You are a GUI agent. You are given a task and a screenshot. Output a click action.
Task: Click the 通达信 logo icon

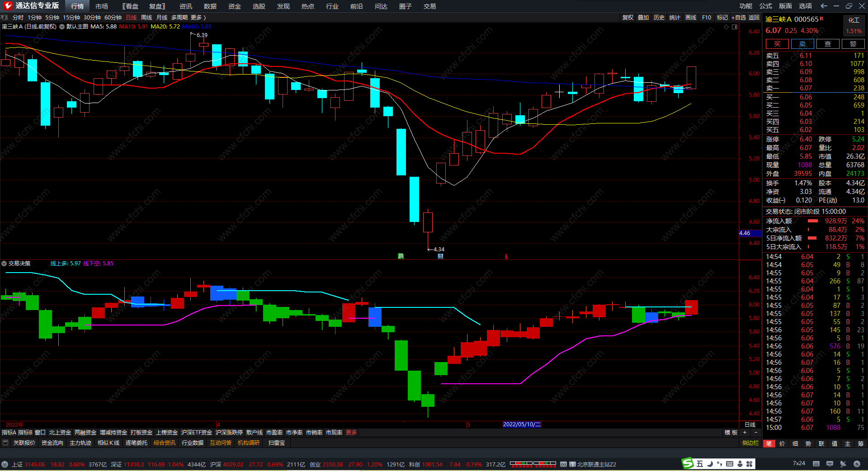[x=8, y=6]
